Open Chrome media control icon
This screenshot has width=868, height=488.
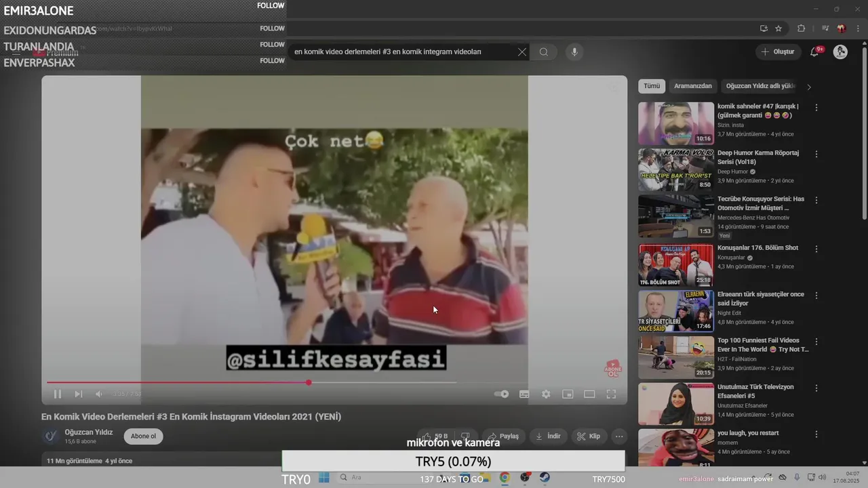click(x=825, y=28)
